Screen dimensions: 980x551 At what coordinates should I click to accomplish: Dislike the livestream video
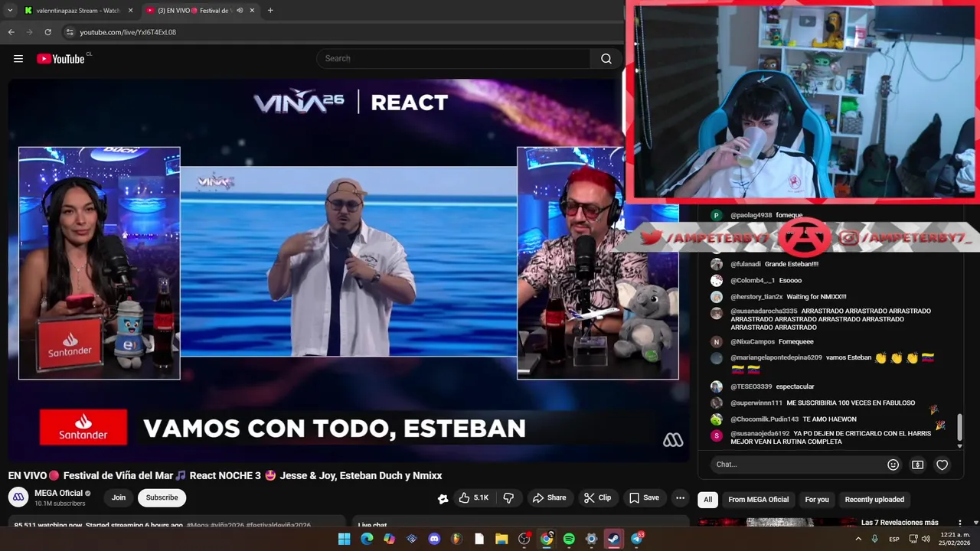[x=508, y=497]
